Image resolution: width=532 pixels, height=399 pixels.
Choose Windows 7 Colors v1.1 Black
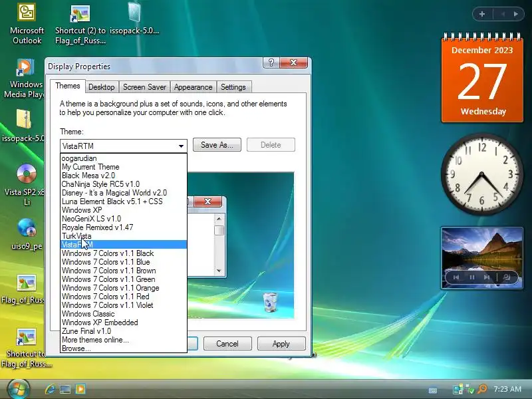point(124,253)
